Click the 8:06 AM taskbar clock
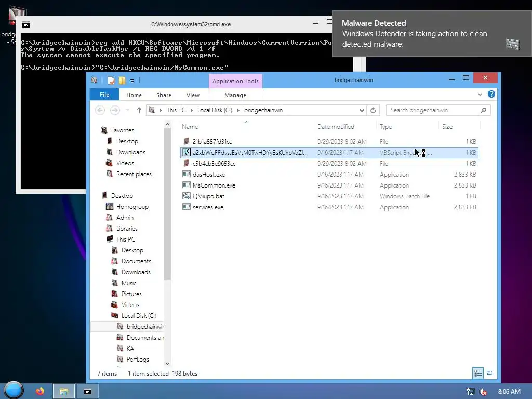 pyautogui.click(x=509, y=392)
